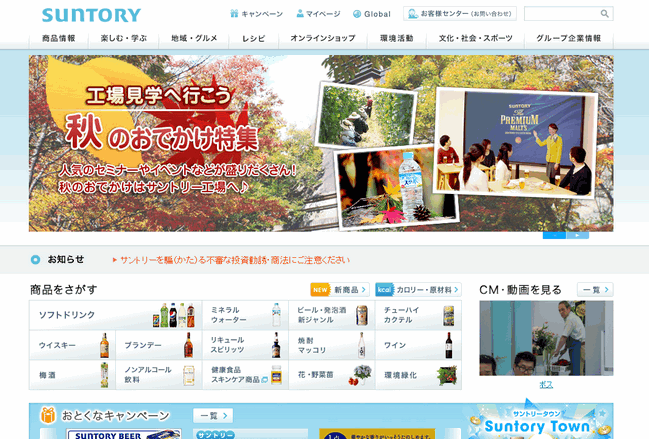Open 商品情報 menu
The height and width of the screenshot is (439, 649).
point(59,38)
